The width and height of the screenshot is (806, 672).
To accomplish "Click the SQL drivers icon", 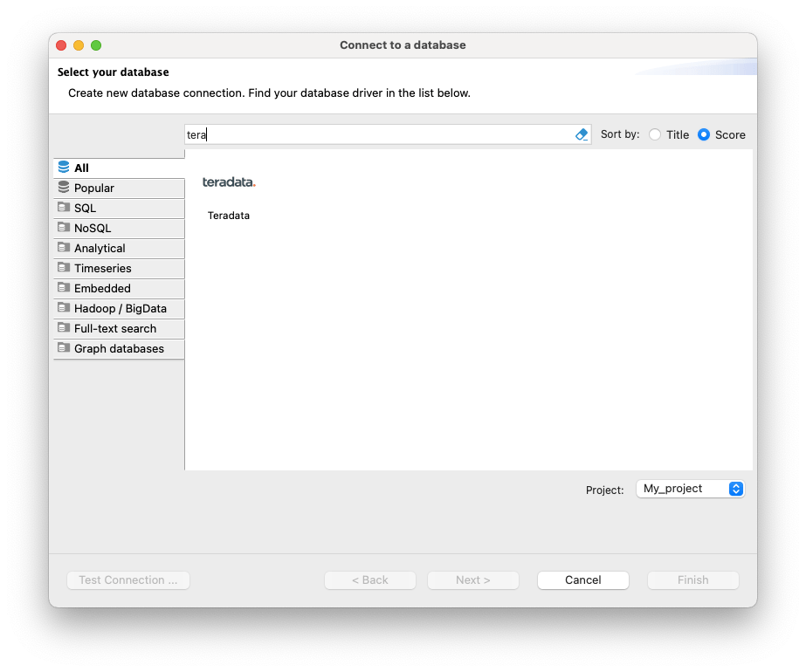I will (64, 208).
